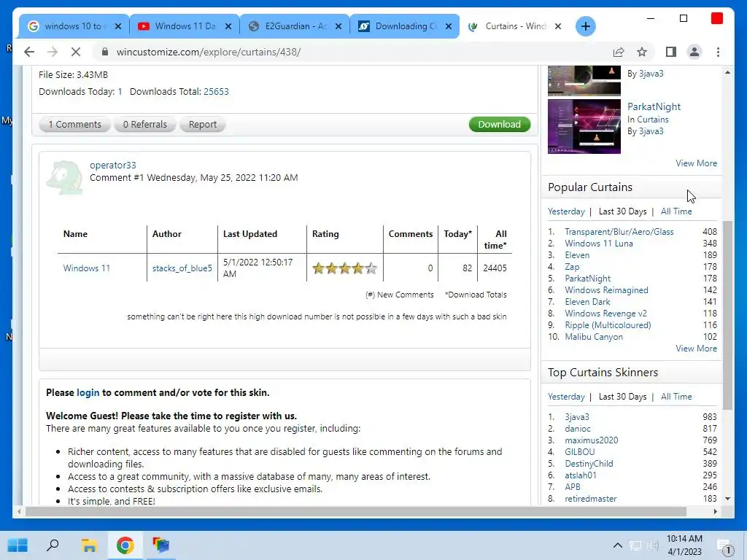Click the star rating in the table
This screenshot has width=747, height=560.
[x=344, y=268]
